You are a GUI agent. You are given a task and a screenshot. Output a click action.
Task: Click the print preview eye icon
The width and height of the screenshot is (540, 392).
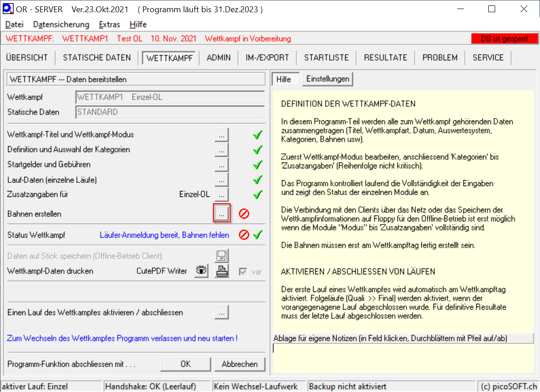click(202, 271)
